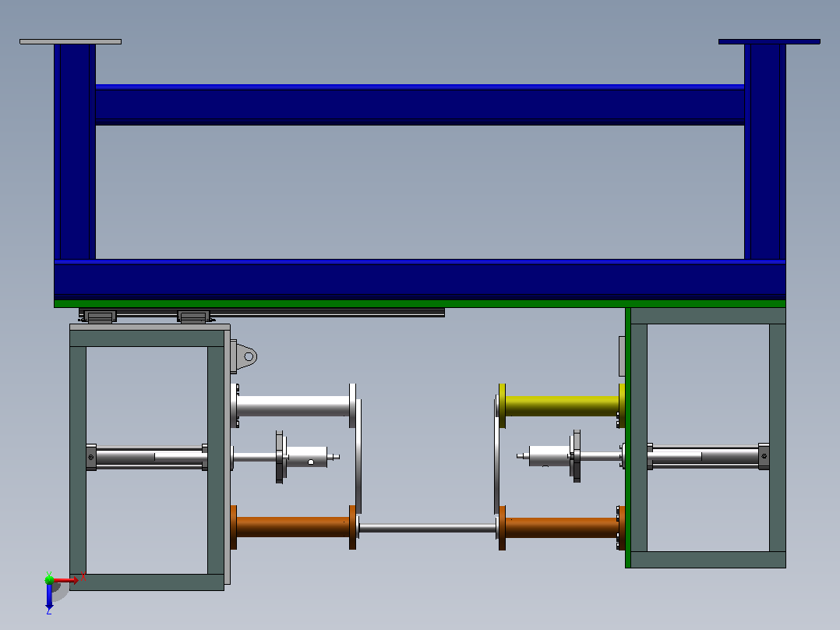Image resolution: width=840 pixels, height=630 pixels.
Task: Select the green vertical plate on right frame
Action: pyautogui.click(x=628, y=437)
